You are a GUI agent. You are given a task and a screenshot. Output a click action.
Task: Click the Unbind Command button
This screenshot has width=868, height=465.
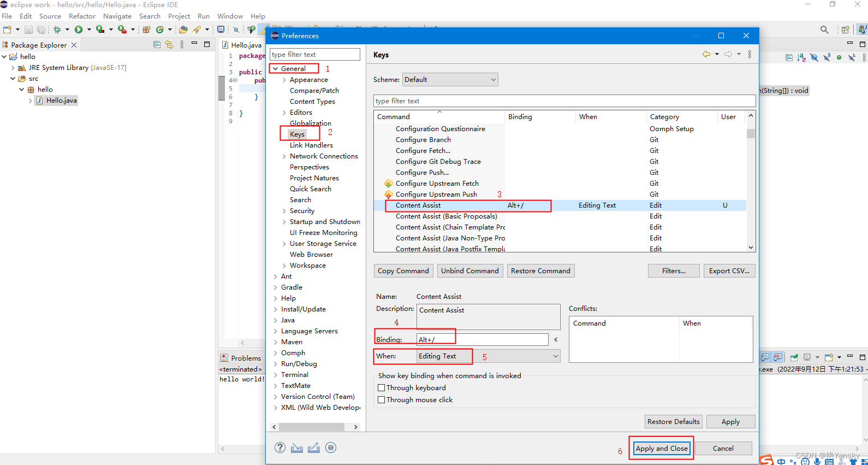tap(470, 270)
